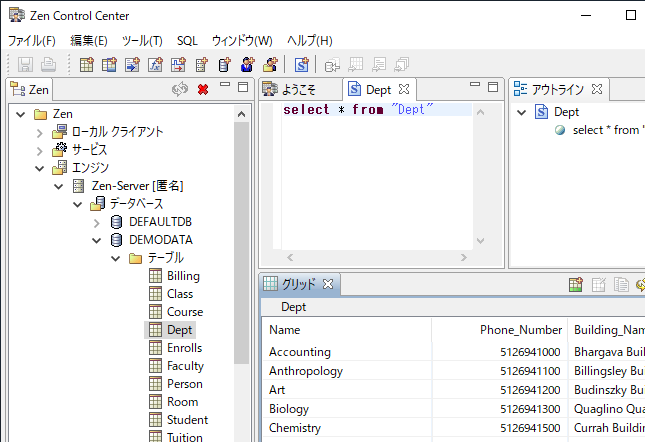Click the new user toolbar icon
The width and height of the screenshot is (645, 442).
click(246, 65)
